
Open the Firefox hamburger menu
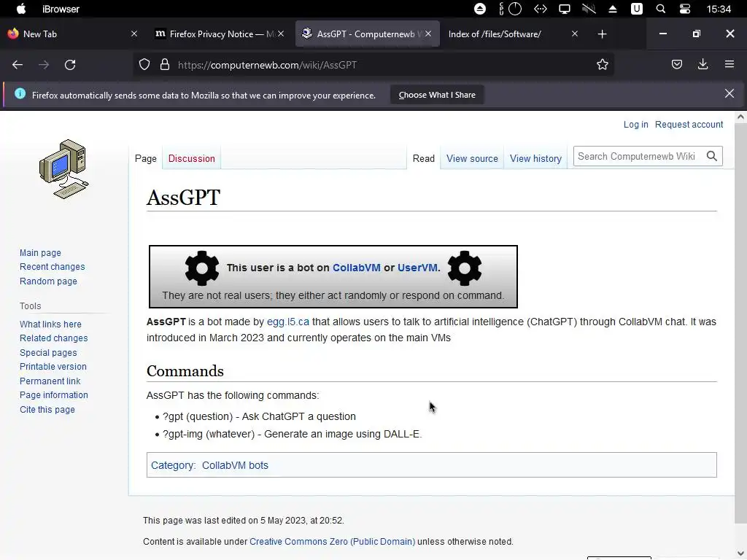click(x=729, y=64)
